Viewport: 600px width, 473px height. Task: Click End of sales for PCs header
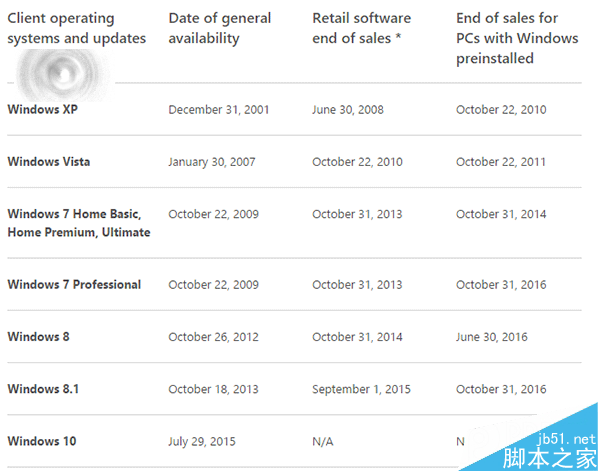pyautogui.click(x=516, y=38)
